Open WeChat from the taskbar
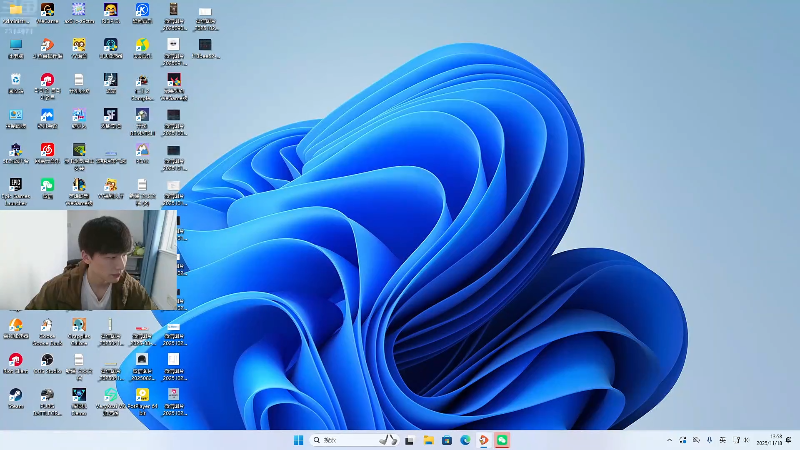 click(x=502, y=440)
